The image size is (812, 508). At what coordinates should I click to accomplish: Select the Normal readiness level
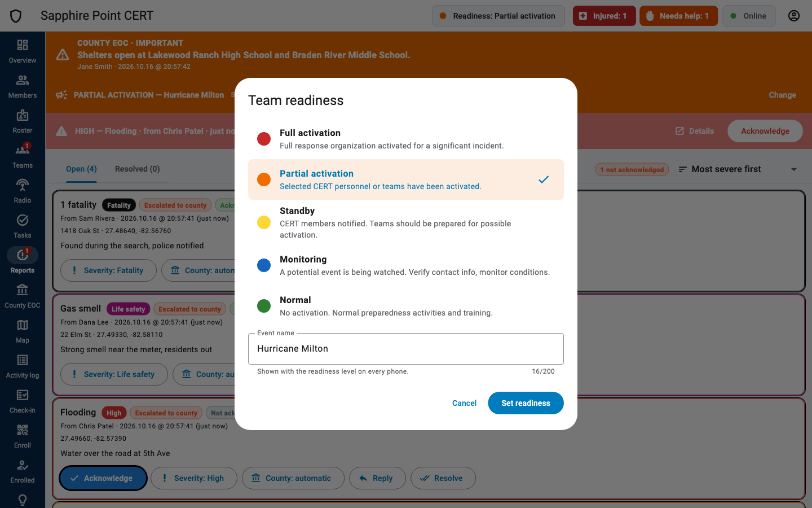pyautogui.click(x=406, y=306)
